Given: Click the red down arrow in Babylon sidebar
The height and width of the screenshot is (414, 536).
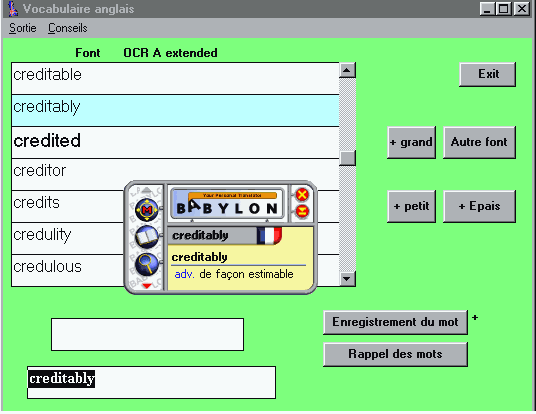Looking at the screenshot, I should point(147,286).
